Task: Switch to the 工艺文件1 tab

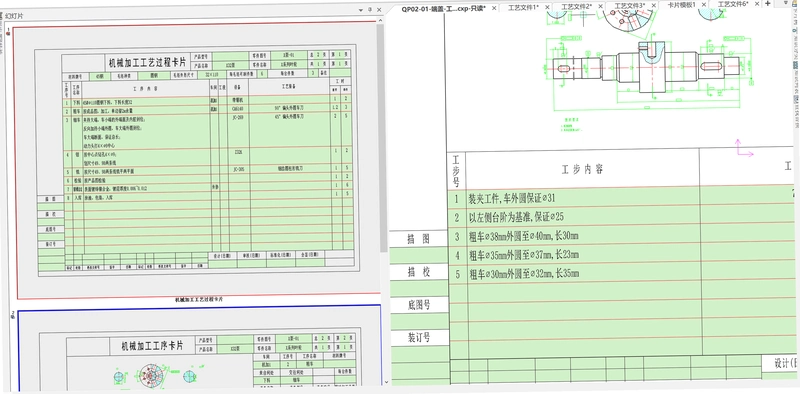Action: coord(523,7)
